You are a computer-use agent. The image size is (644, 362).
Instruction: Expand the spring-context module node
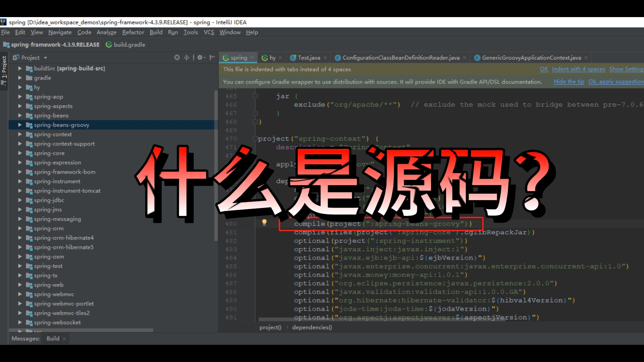click(20, 134)
